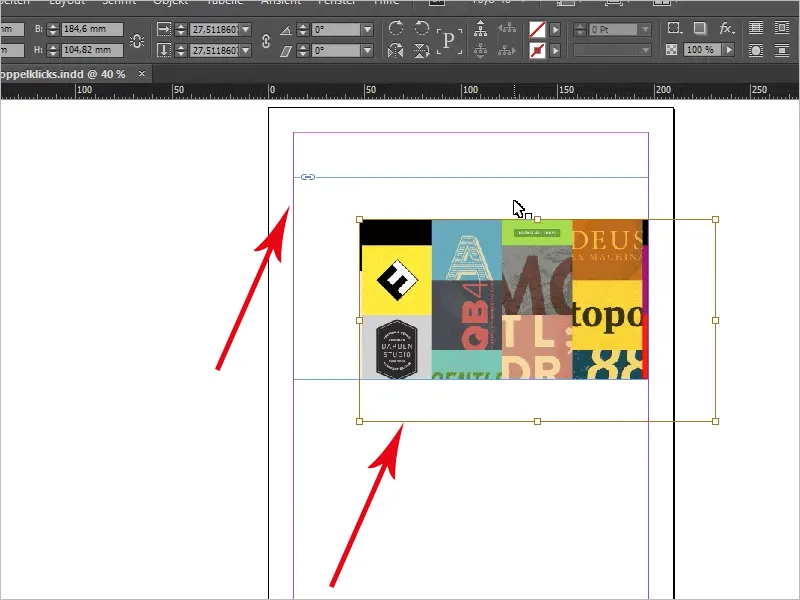Click the rotation angle icon
This screenshot has width=800, height=600.
click(x=286, y=31)
